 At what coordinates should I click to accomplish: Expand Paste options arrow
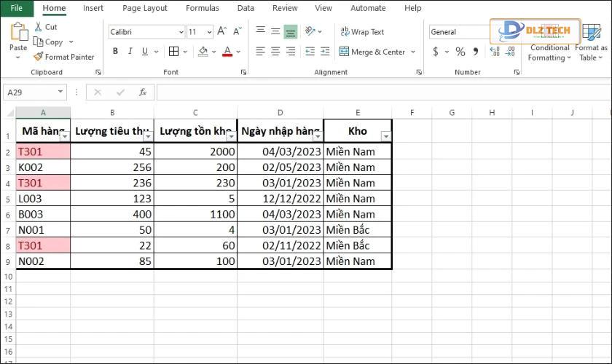pos(18,58)
